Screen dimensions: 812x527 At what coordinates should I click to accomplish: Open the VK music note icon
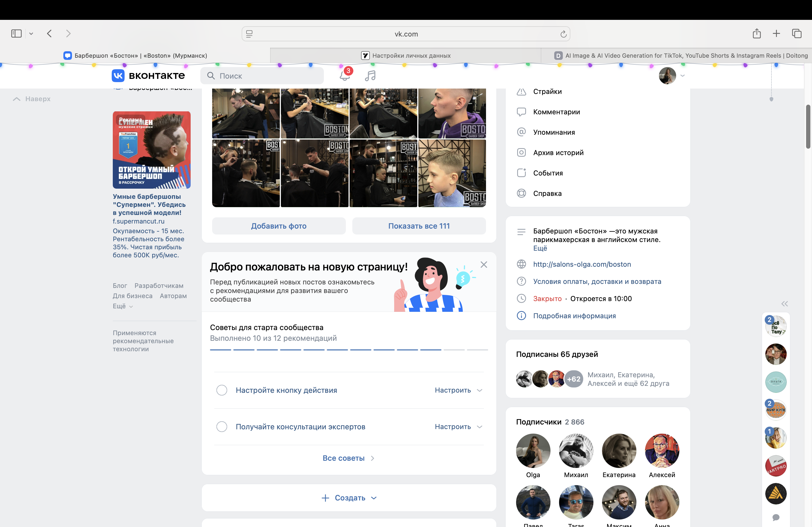pyautogui.click(x=370, y=76)
